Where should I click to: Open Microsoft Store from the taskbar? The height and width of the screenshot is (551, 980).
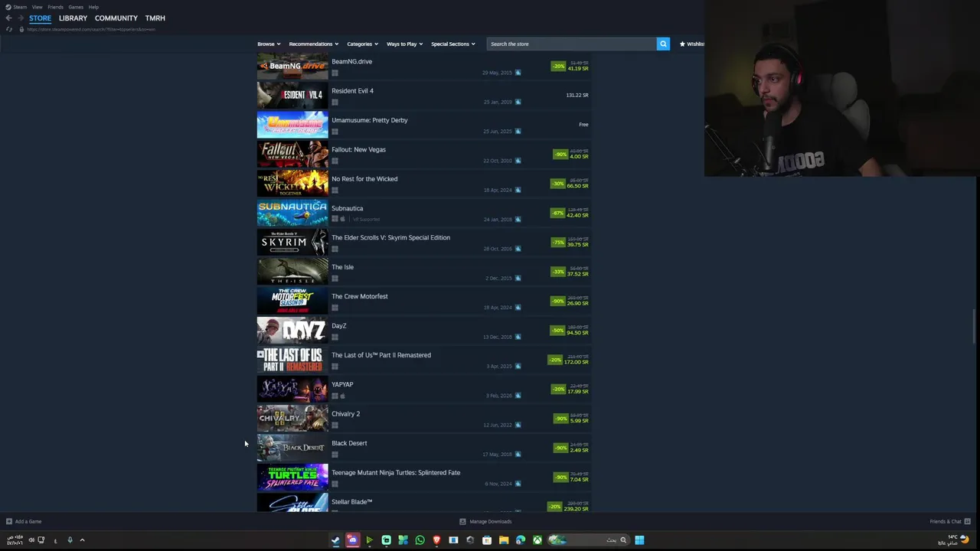(x=487, y=540)
